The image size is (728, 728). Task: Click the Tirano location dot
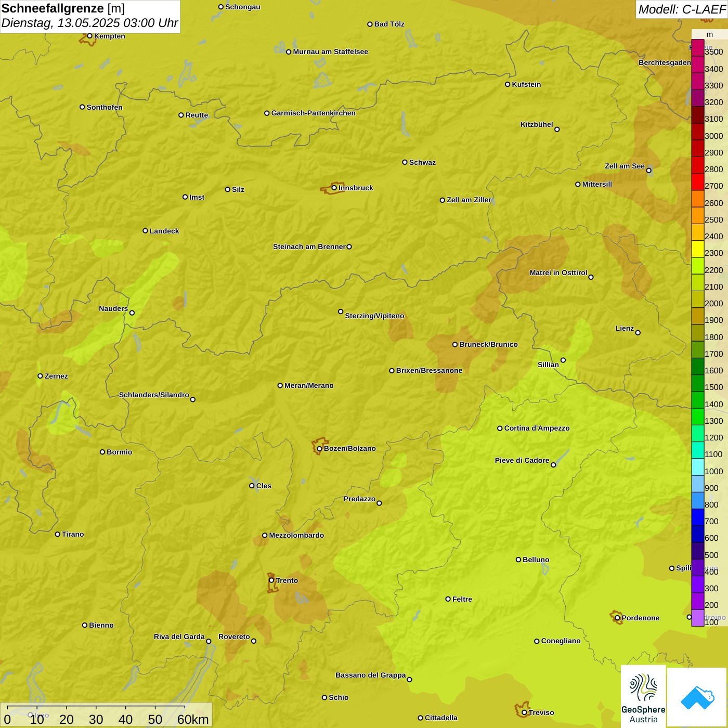click(57, 534)
